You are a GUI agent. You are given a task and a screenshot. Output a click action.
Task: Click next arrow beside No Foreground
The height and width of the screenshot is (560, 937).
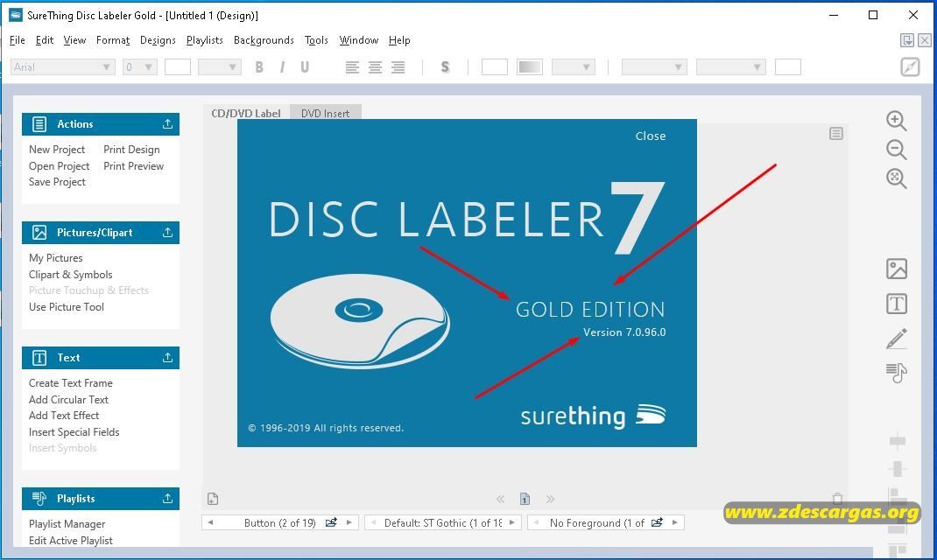pos(674,522)
